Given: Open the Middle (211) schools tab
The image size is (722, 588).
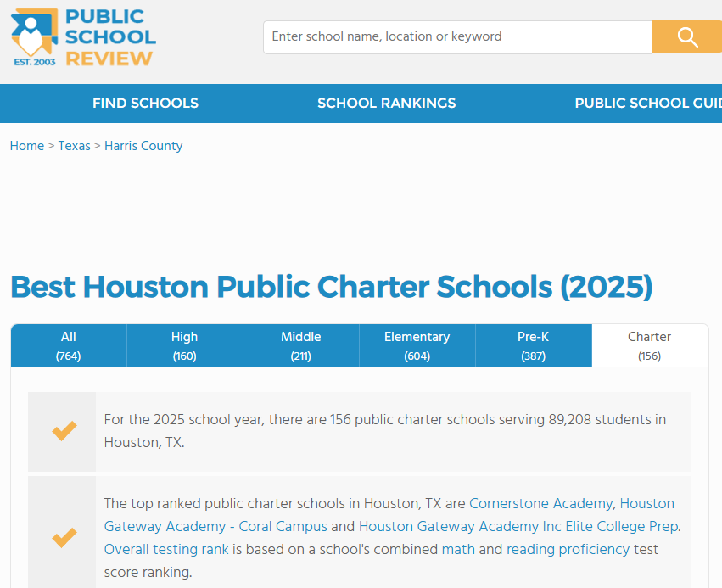Looking at the screenshot, I should [x=300, y=345].
